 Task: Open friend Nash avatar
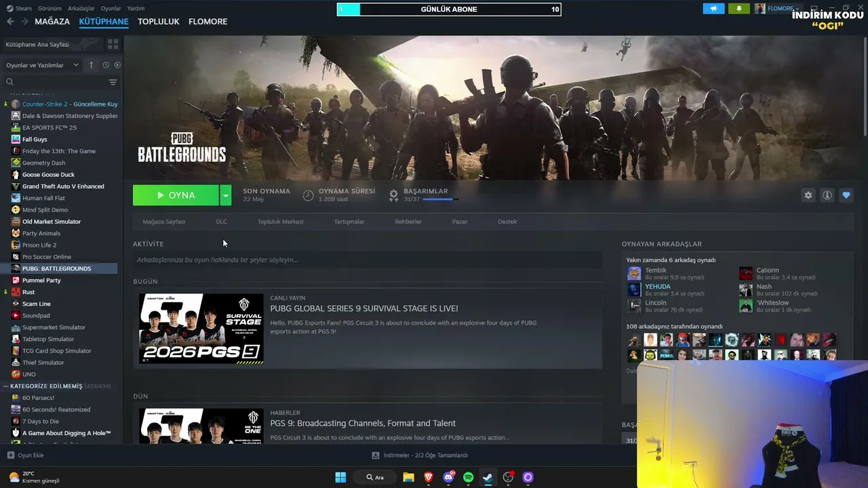[x=746, y=290]
